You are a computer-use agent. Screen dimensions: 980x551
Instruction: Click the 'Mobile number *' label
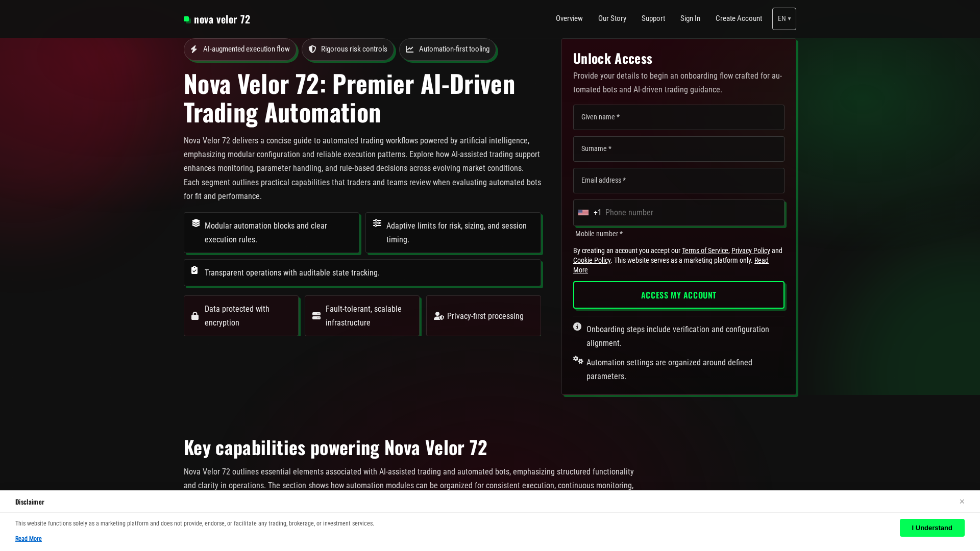599,234
